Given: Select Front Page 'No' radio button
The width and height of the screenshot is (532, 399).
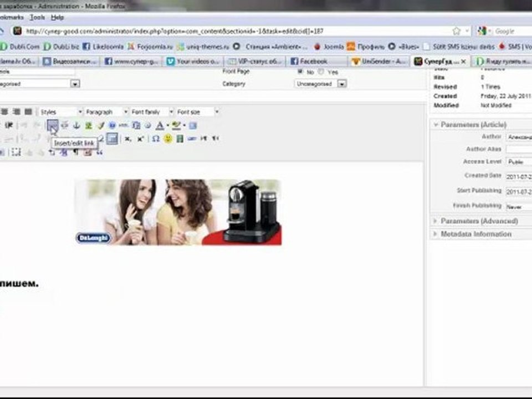Looking at the screenshot, I should click(x=300, y=71).
